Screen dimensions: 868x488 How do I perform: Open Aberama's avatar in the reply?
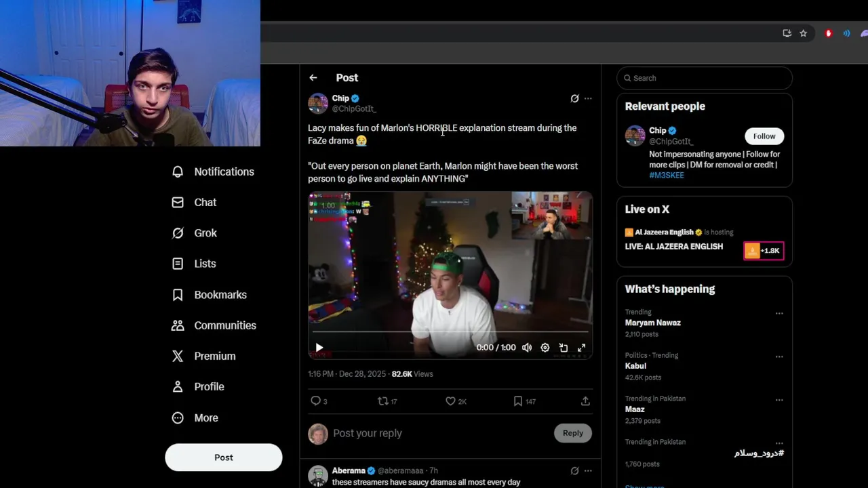[x=318, y=476]
